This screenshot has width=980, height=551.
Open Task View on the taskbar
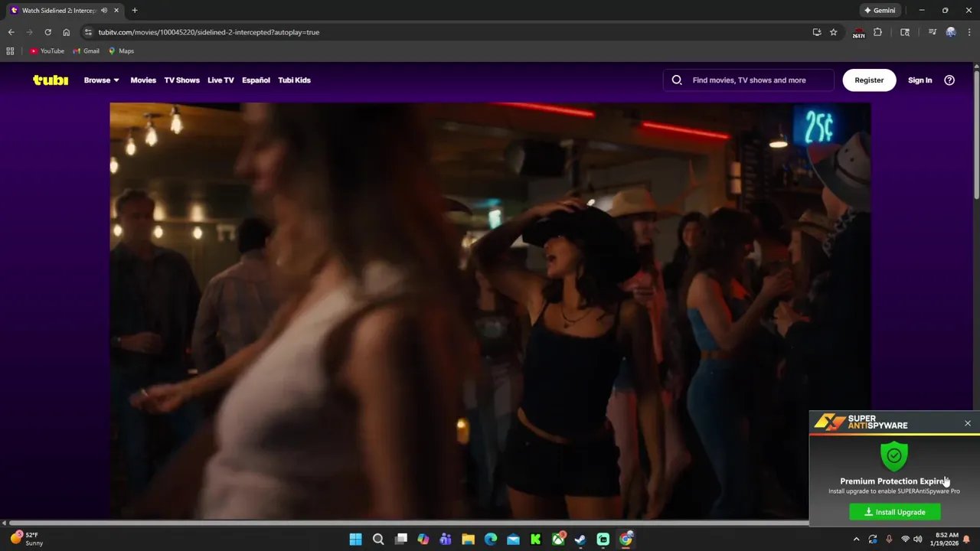pos(401,540)
